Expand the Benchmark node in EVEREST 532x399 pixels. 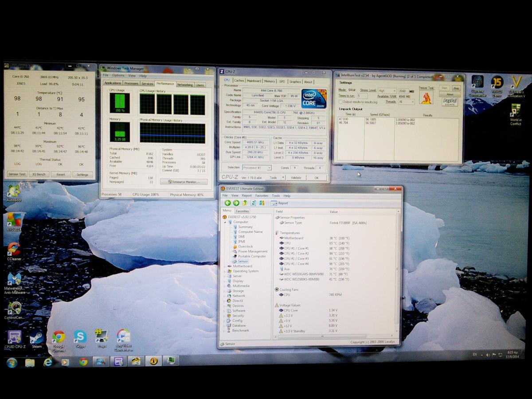pyautogui.click(x=225, y=331)
